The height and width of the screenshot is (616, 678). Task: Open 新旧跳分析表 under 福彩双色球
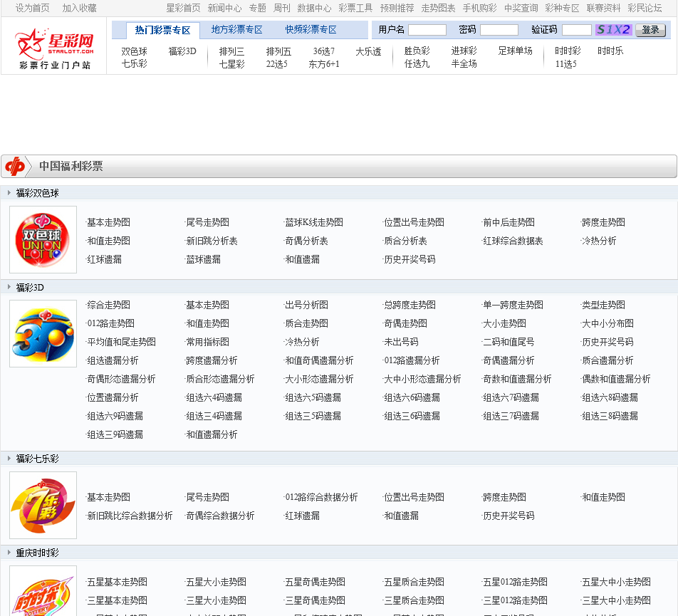coord(212,241)
